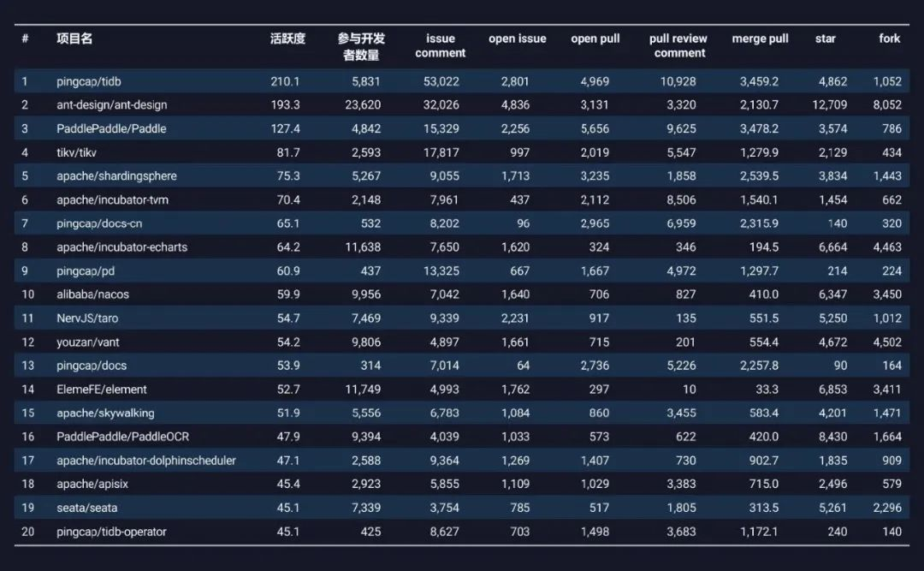This screenshot has width=924, height=571.
Task: Click activity value 127.4
Action: pyautogui.click(x=285, y=128)
